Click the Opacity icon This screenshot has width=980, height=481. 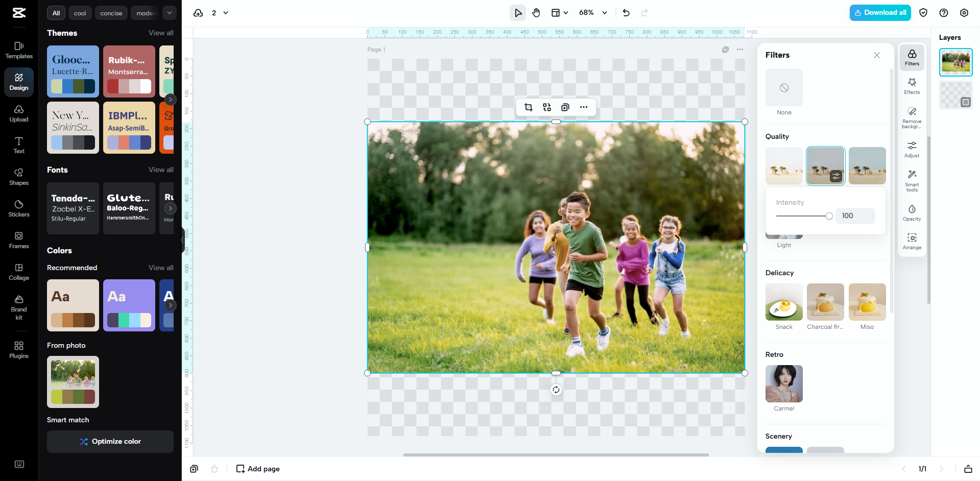pyautogui.click(x=912, y=212)
